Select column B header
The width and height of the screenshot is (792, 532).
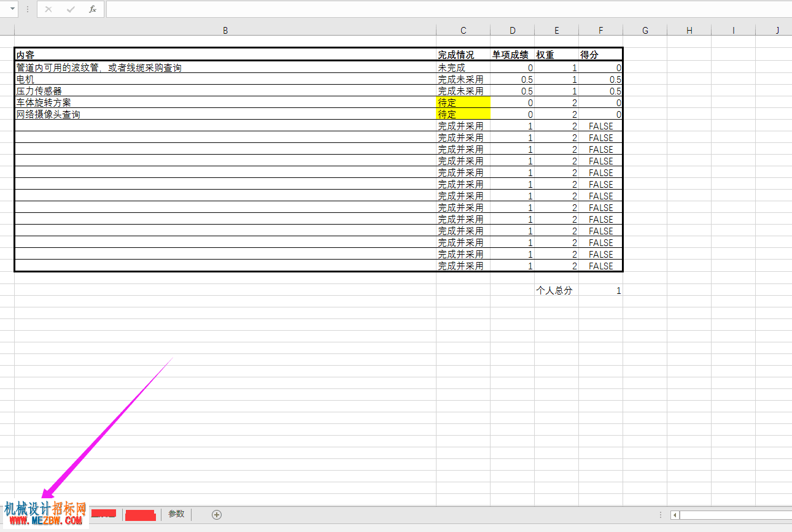click(x=225, y=30)
